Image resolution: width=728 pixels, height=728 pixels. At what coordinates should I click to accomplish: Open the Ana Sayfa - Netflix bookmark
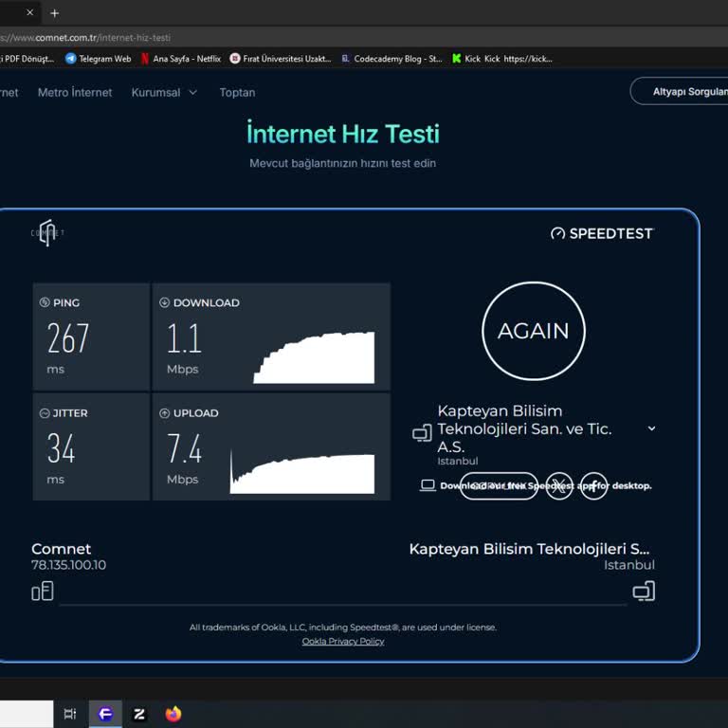[181, 59]
